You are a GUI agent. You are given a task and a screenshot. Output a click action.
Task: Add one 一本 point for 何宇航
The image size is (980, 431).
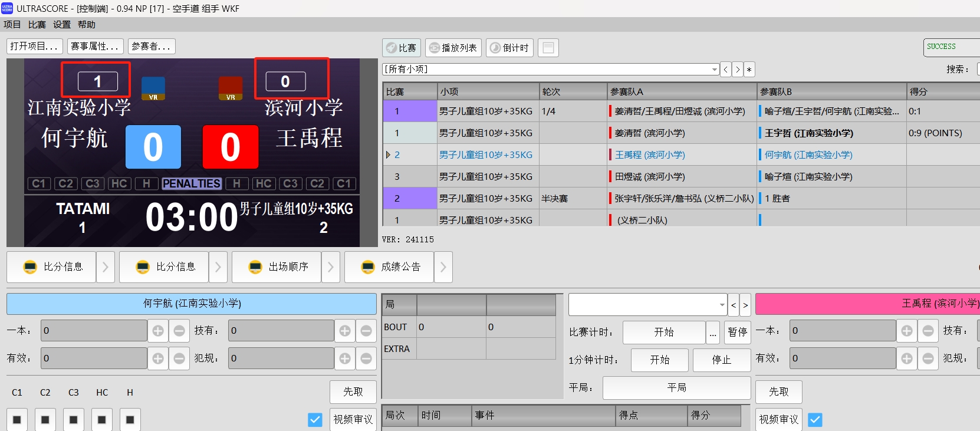pos(158,331)
